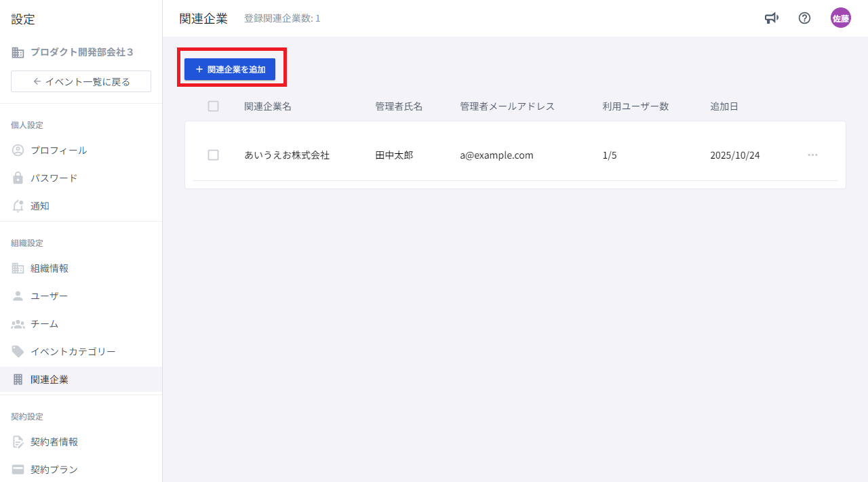Click the a@example.com email cell
Viewport: 868px width, 482px height.
496,155
